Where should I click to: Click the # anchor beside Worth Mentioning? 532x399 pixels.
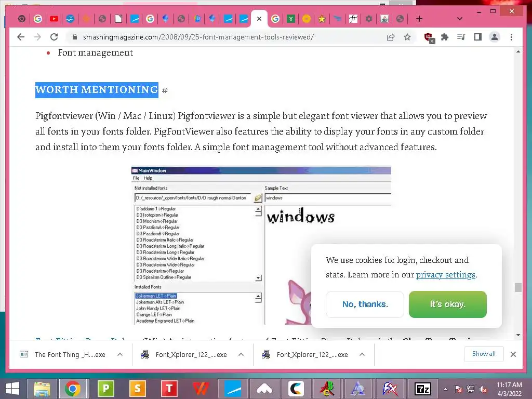pyautogui.click(x=165, y=90)
